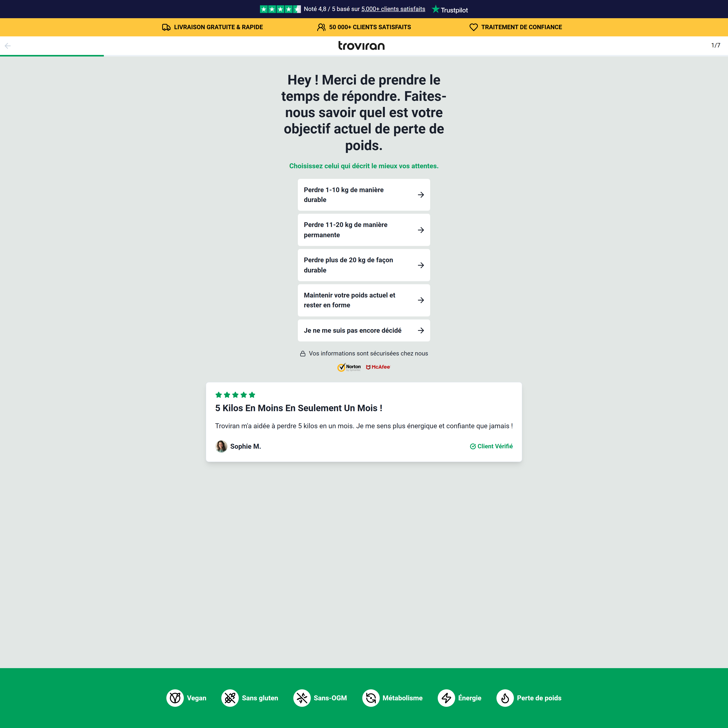Click the Sans-OGM icon
728x728 pixels.
[302, 698]
